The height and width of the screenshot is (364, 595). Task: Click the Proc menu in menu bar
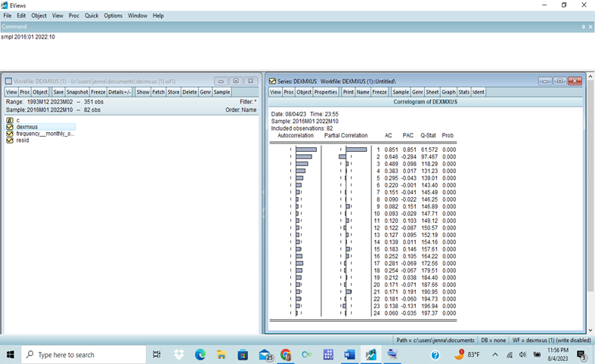[74, 16]
